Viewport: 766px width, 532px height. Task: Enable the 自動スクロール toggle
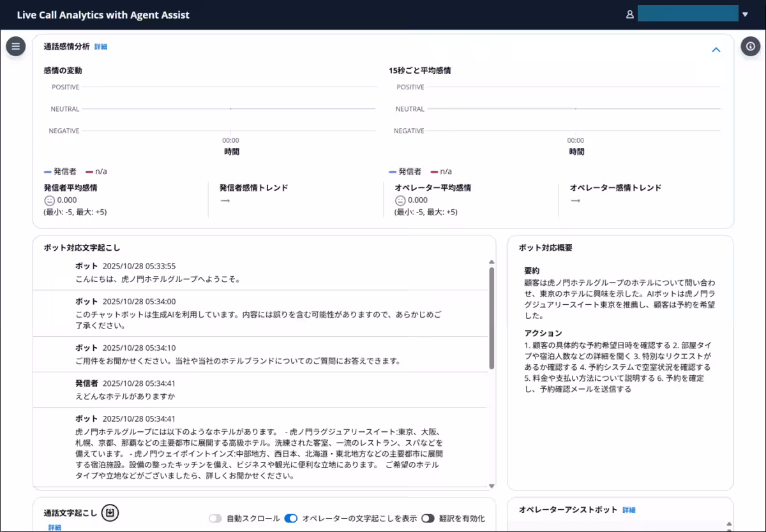[216, 519]
